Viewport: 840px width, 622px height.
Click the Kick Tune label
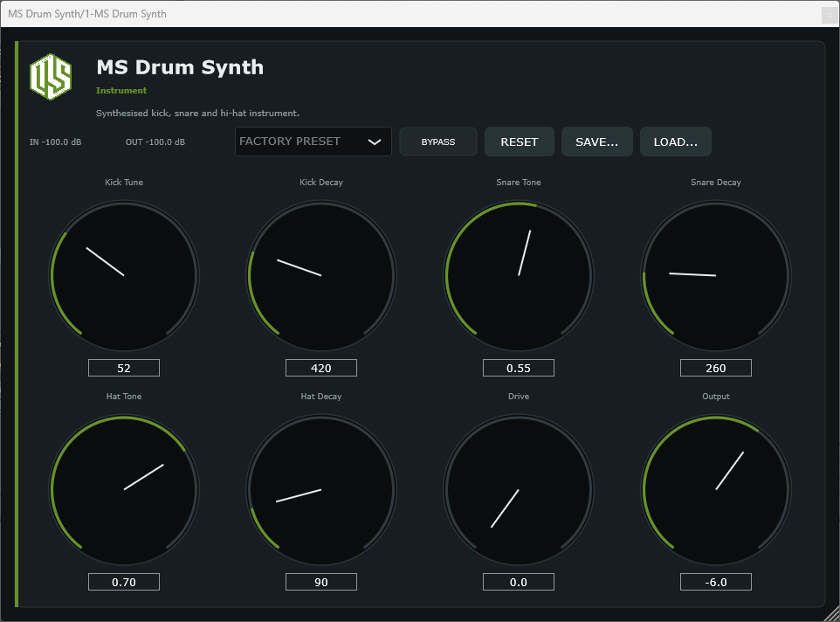(x=124, y=183)
